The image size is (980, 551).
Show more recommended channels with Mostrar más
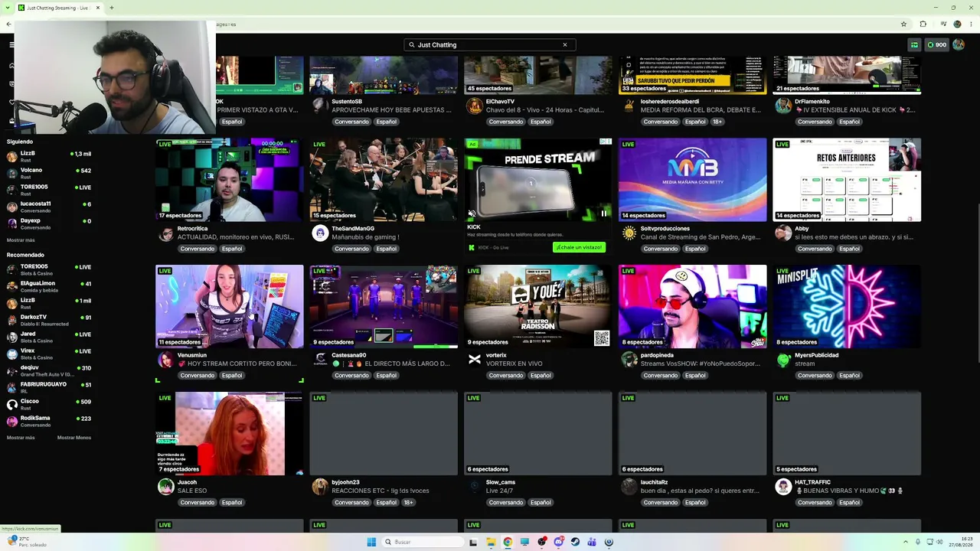21,438
